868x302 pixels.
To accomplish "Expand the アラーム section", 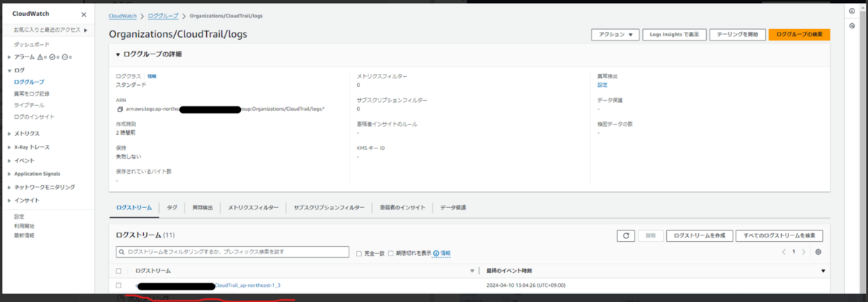I will click(9, 56).
